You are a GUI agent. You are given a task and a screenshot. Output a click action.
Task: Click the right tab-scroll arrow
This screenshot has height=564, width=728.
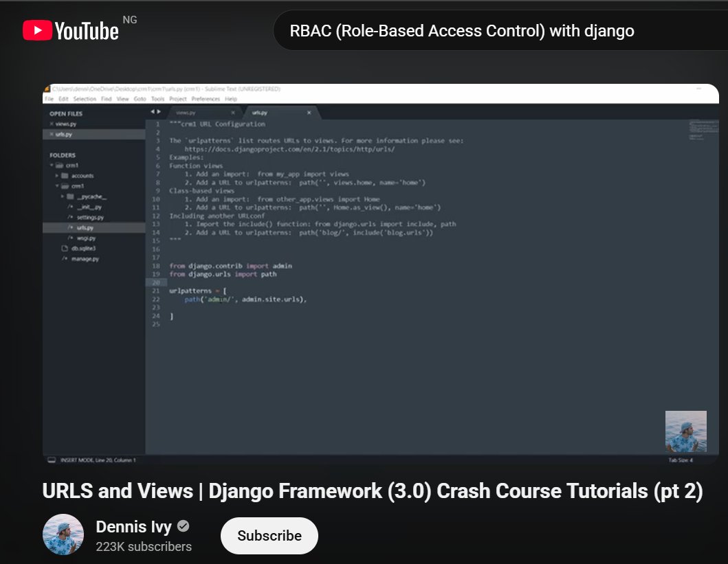point(159,112)
